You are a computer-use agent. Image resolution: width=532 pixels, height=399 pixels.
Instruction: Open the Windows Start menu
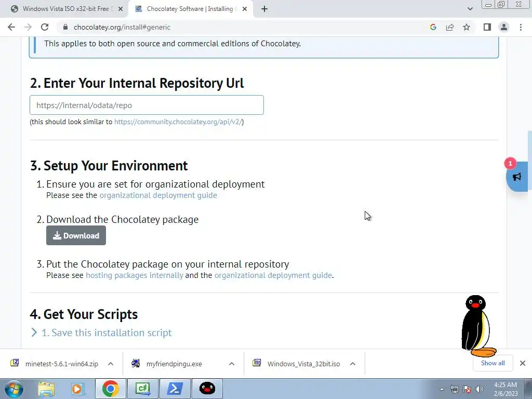[x=14, y=389]
